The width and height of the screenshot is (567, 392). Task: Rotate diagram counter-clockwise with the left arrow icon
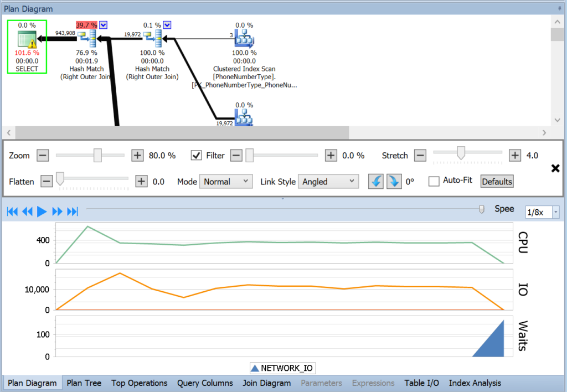coord(376,181)
